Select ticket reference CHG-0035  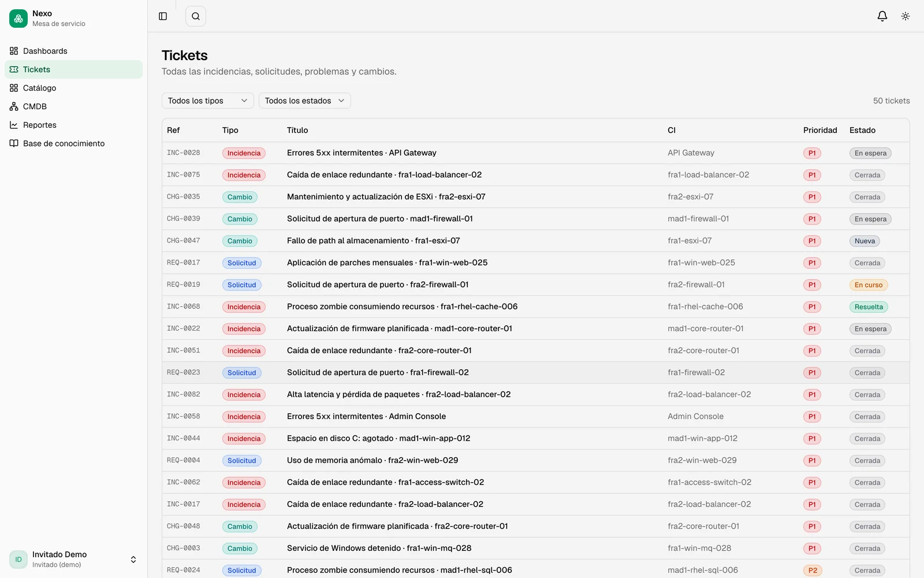184,197
